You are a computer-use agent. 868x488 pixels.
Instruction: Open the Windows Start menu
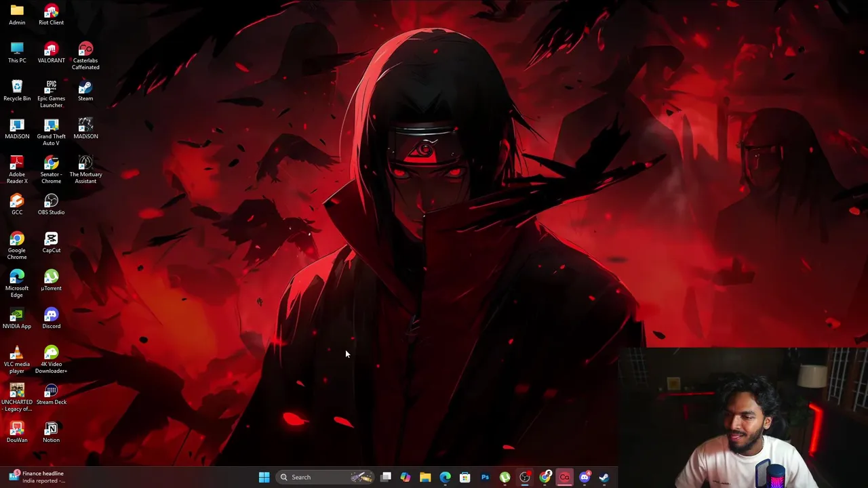(264, 477)
